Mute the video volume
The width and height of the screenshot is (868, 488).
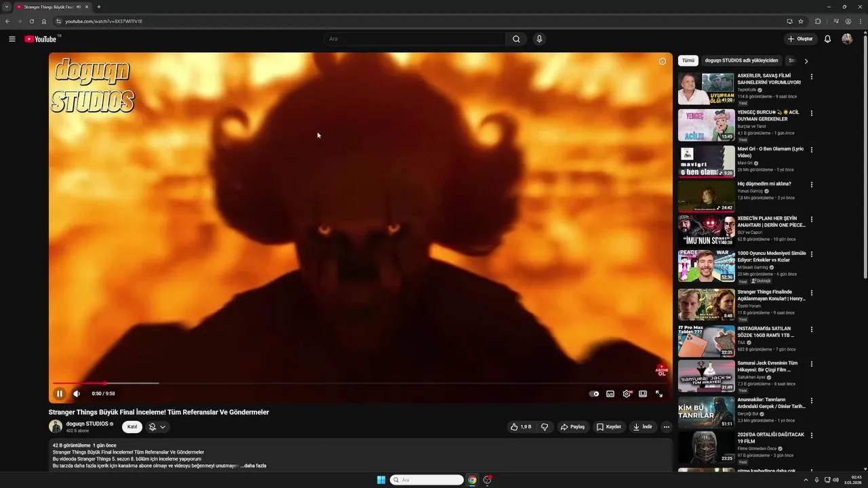tap(77, 394)
